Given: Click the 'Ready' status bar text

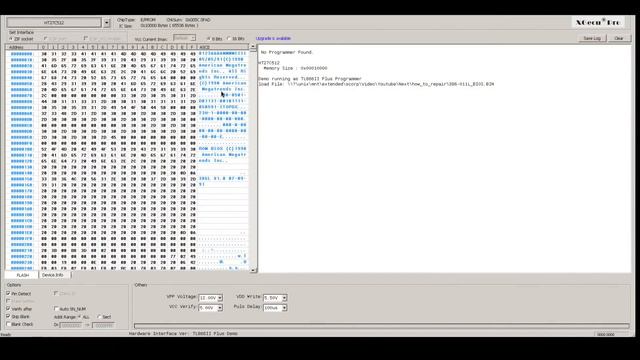Looking at the screenshot, I should tap(5, 335).
